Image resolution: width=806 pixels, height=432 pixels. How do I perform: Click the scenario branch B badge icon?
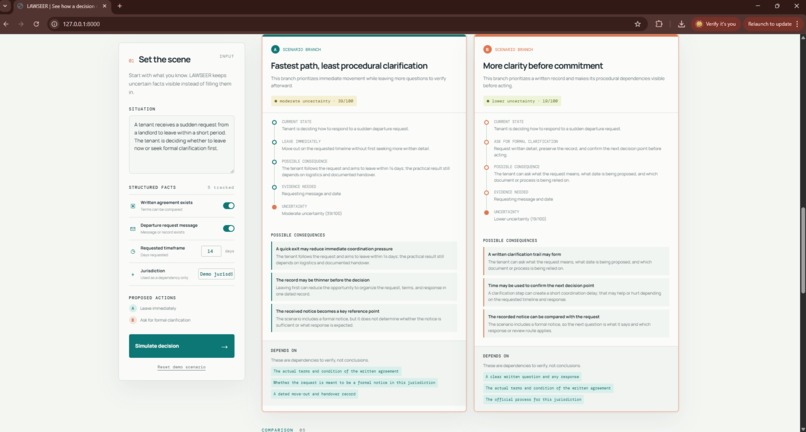pyautogui.click(x=487, y=49)
